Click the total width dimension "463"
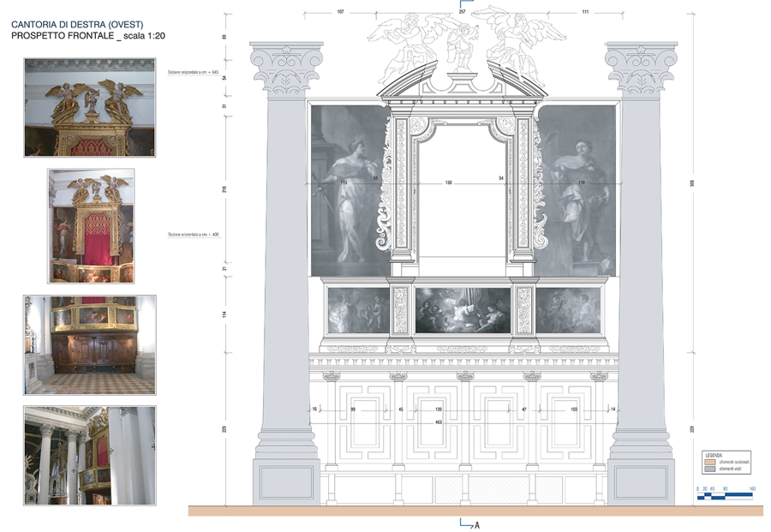771x532 pixels. [439, 422]
